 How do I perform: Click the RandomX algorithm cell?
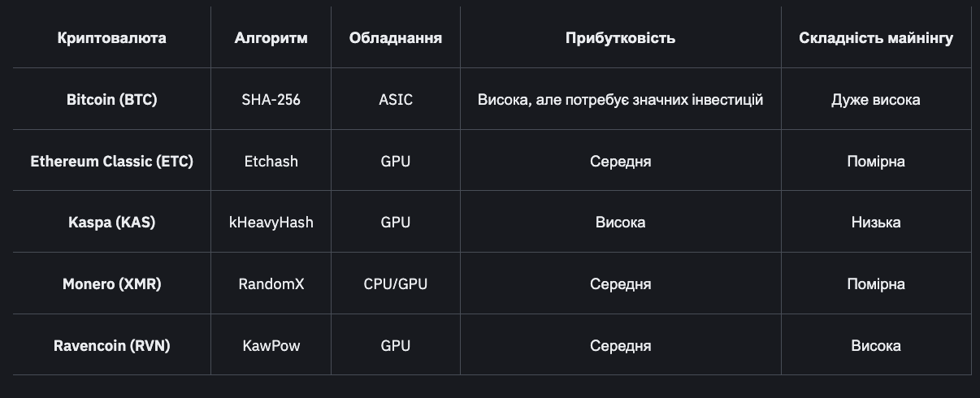click(271, 284)
